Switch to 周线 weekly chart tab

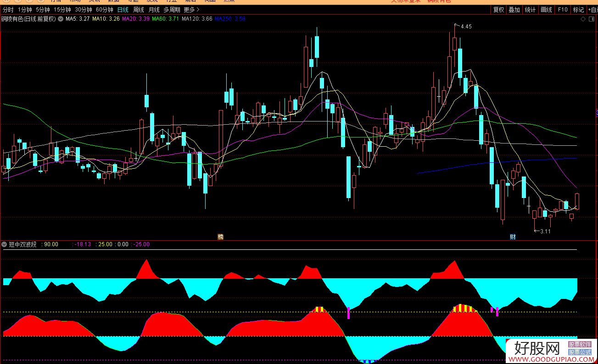click(139, 10)
